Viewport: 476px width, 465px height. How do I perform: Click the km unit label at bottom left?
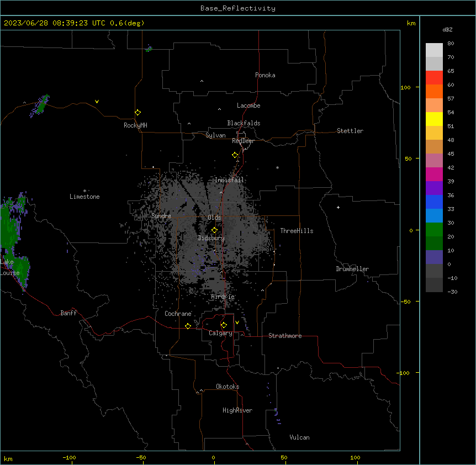click(x=8, y=459)
